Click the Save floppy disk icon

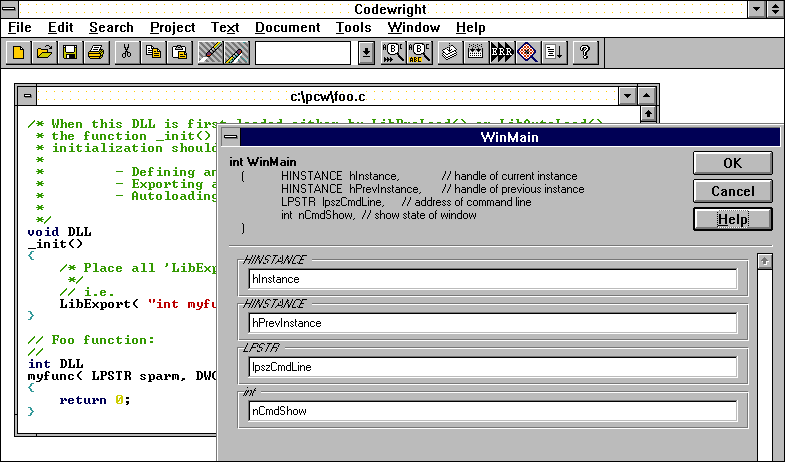(x=70, y=53)
